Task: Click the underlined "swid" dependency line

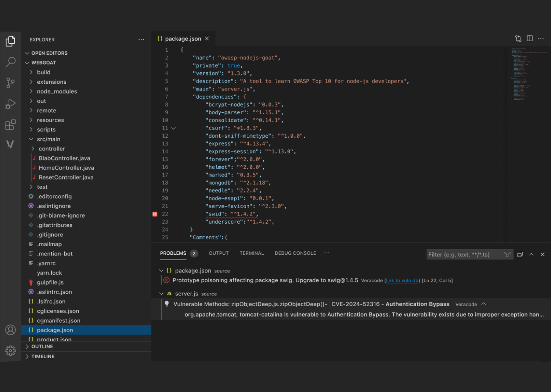Action: (x=231, y=214)
